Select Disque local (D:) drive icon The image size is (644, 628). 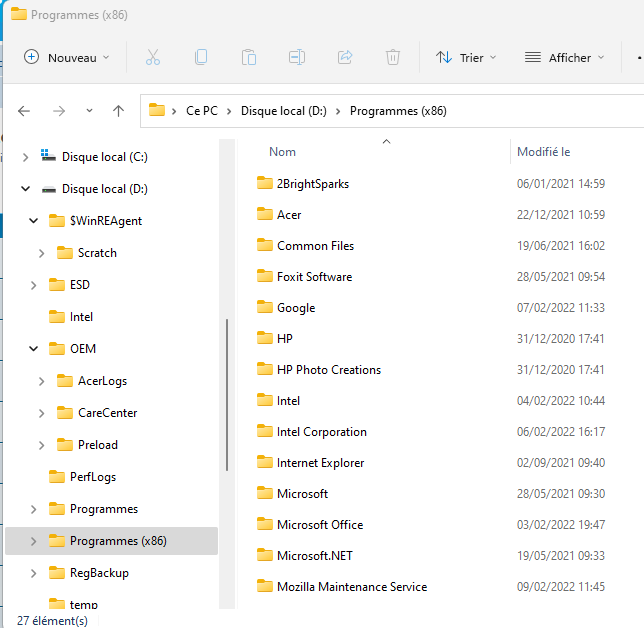point(48,189)
